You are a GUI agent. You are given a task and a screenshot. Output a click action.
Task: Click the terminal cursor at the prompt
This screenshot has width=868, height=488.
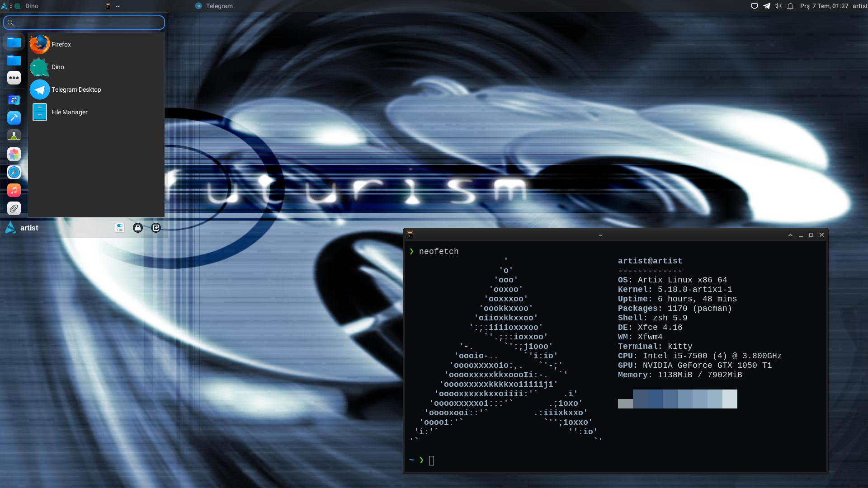[x=431, y=460]
